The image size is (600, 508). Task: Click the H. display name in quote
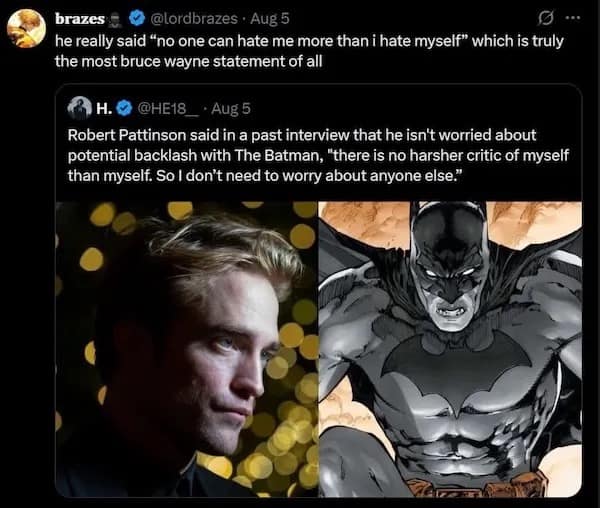tap(104, 107)
